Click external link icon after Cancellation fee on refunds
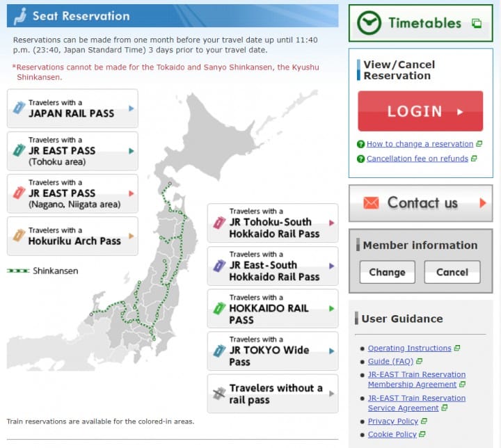This screenshot has width=501, height=448. (x=474, y=158)
